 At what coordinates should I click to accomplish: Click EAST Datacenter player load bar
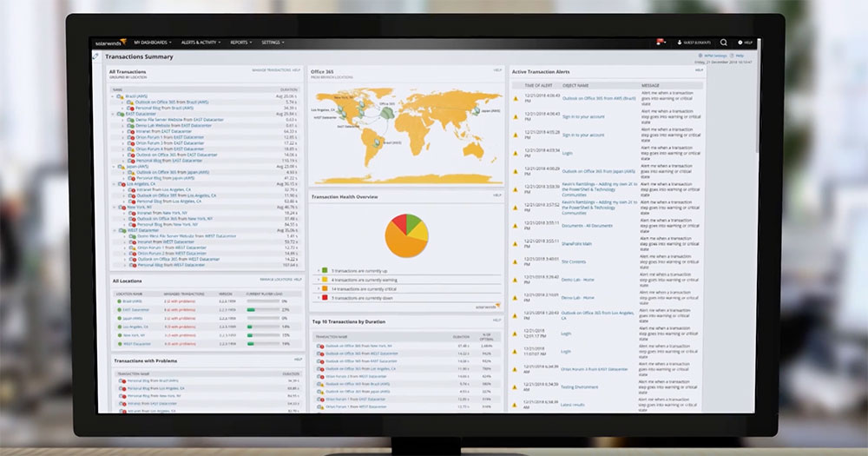coord(263,310)
